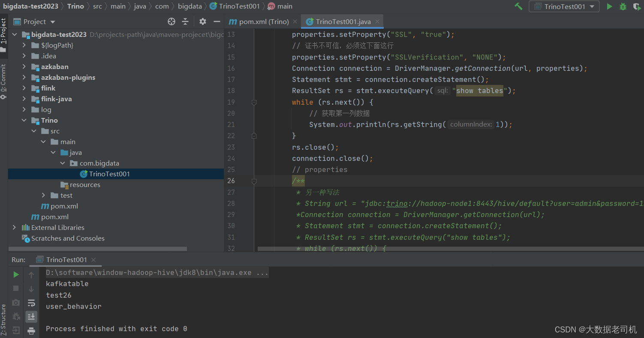
Task: Select the resources folder
Action: click(80, 184)
